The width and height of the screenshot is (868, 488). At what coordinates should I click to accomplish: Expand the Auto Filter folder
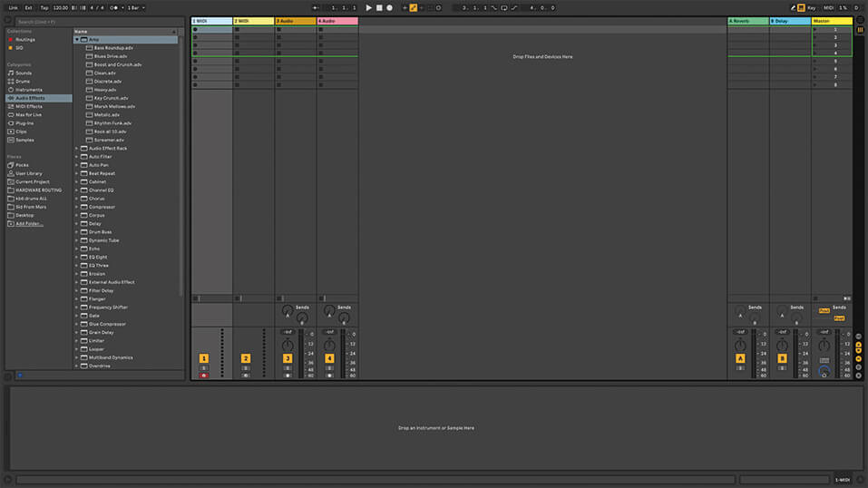(x=77, y=157)
